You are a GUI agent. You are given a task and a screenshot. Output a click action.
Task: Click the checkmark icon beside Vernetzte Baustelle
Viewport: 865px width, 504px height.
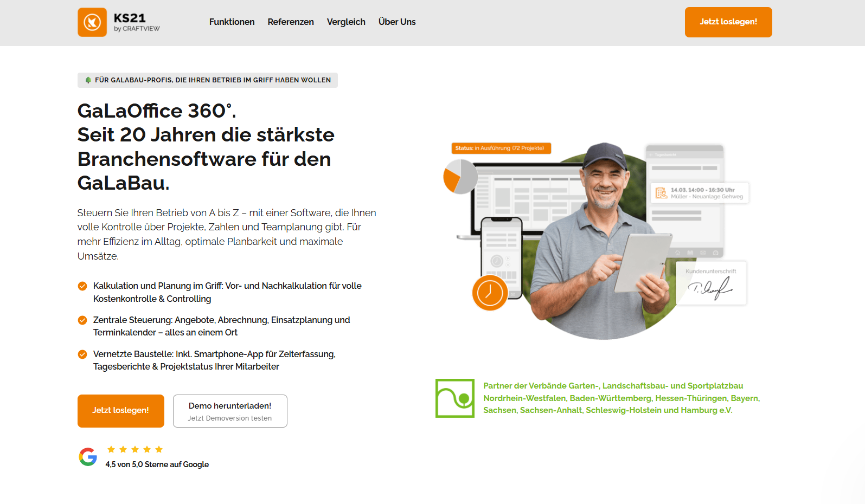point(82,354)
